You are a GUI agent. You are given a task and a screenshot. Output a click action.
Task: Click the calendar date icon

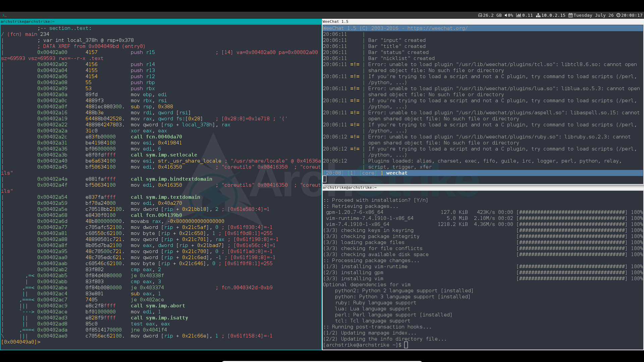(x=571, y=15)
